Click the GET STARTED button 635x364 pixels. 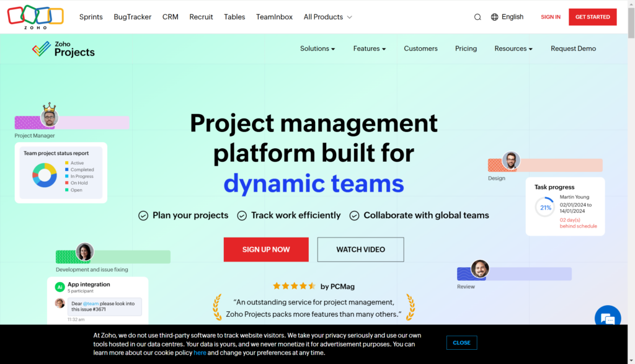coord(592,17)
